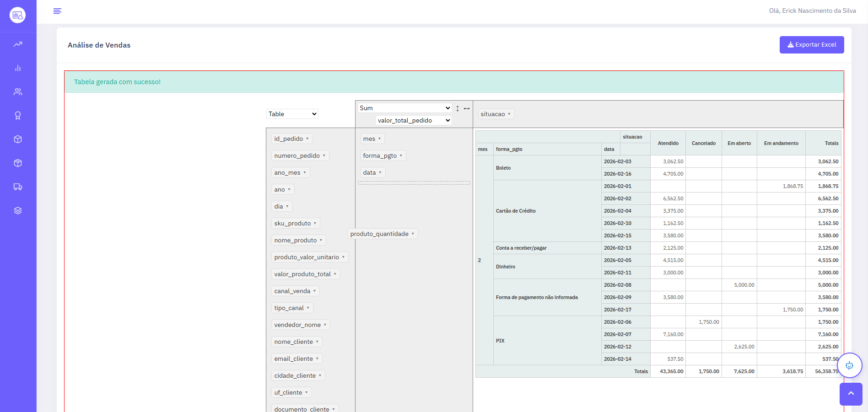Click the app logo at top left
The height and width of the screenshot is (412, 868).
[18, 15]
